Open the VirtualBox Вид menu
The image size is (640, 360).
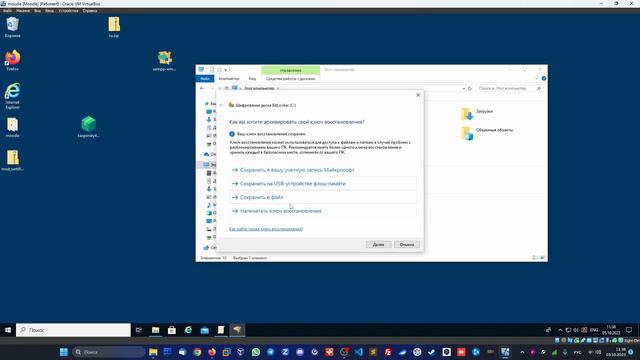38,11
